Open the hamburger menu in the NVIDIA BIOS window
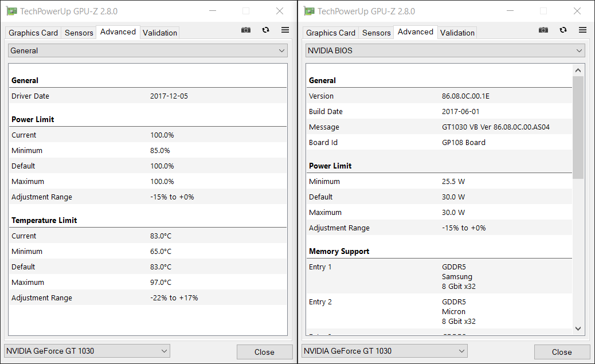The image size is (595, 364). coord(582,30)
